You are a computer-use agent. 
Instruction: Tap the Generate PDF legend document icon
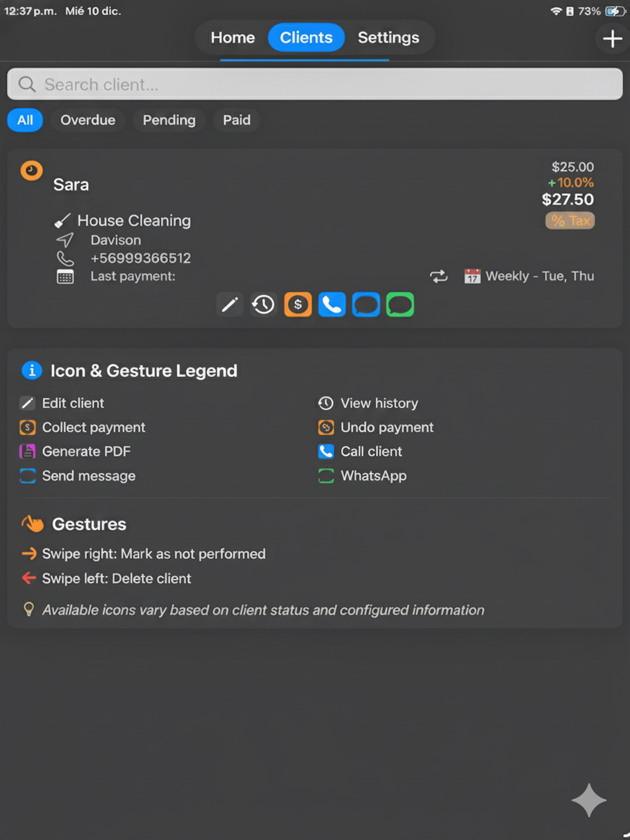coord(27,451)
